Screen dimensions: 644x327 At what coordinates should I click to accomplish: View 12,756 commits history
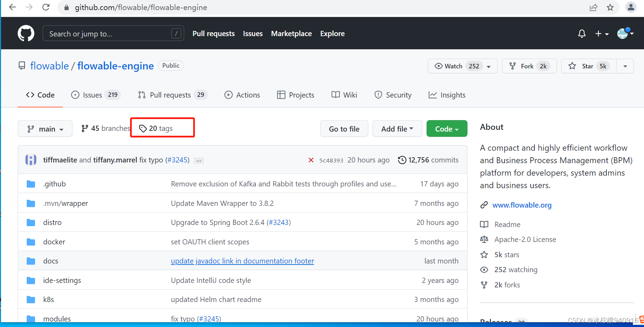coord(428,160)
